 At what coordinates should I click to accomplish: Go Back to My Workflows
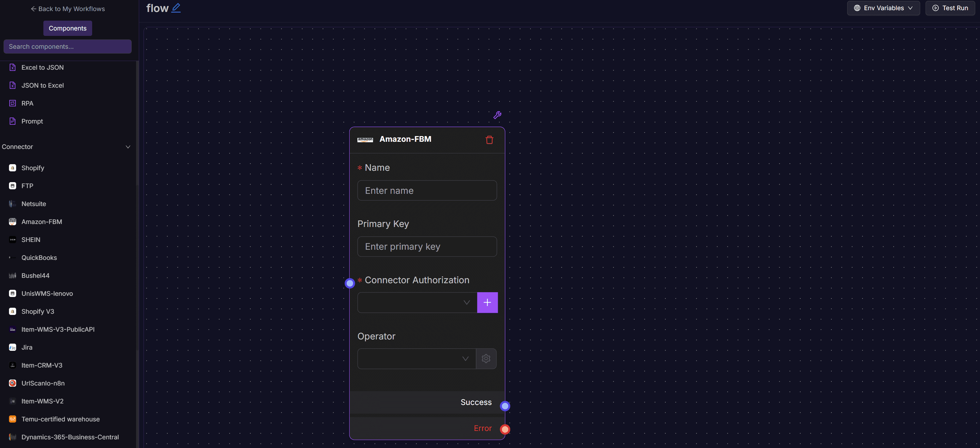(x=67, y=9)
